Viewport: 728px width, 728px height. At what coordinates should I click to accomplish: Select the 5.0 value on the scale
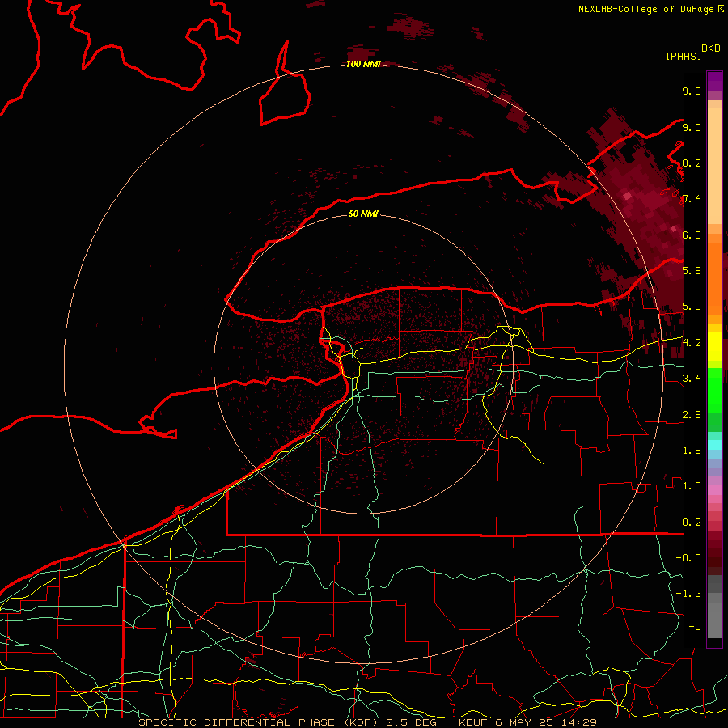(692, 307)
